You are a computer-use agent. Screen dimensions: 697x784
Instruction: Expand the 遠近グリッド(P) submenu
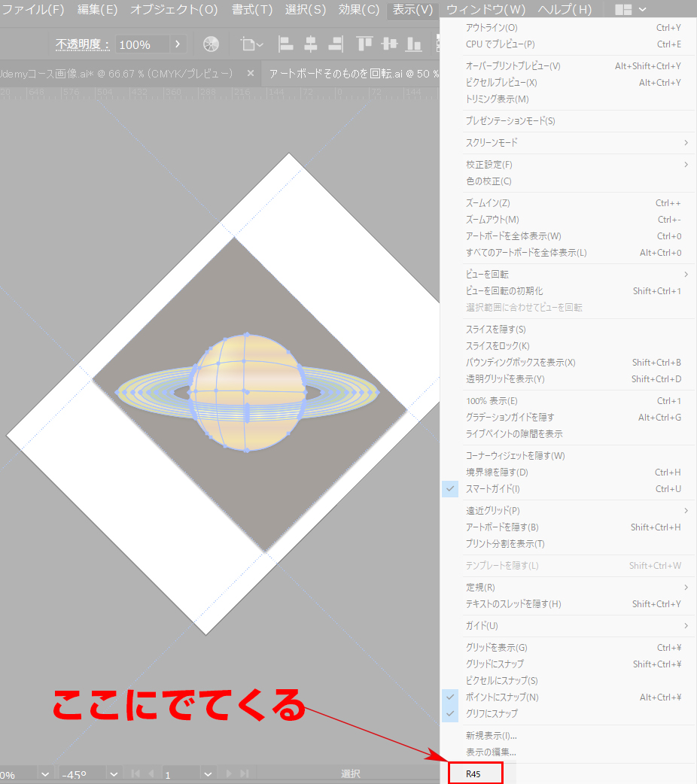pos(568,510)
